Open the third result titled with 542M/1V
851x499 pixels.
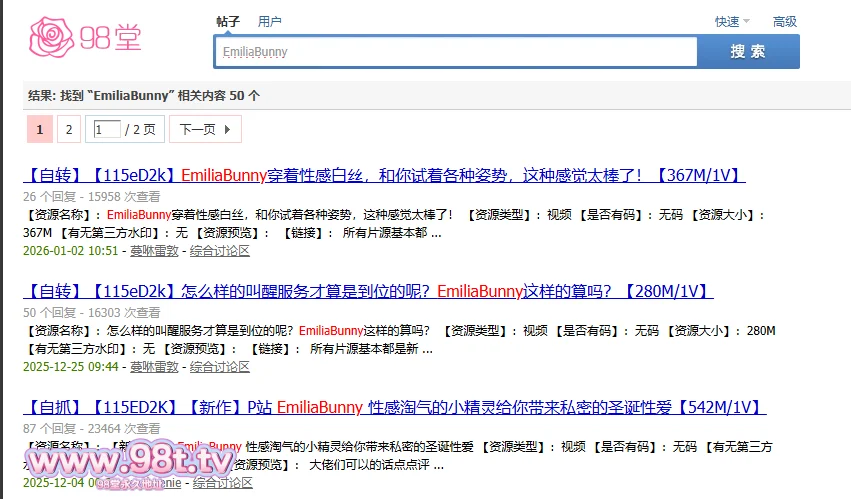(x=393, y=408)
